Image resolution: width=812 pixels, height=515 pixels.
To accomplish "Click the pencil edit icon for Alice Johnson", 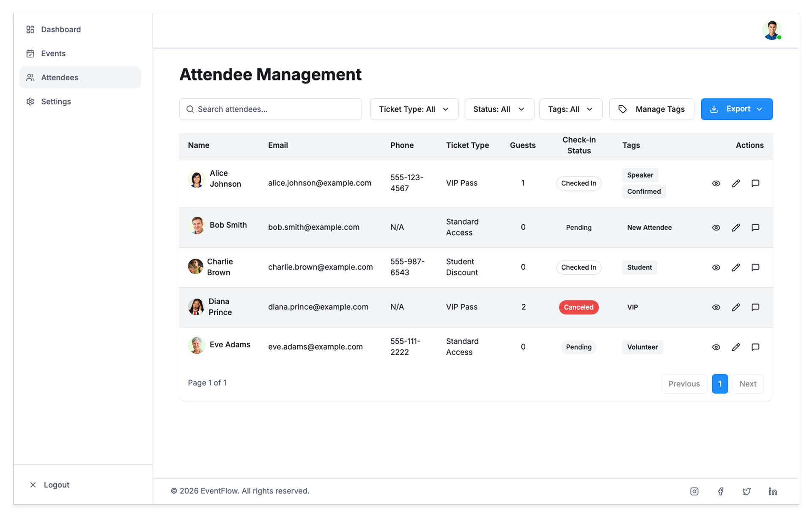I will point(735,183).
